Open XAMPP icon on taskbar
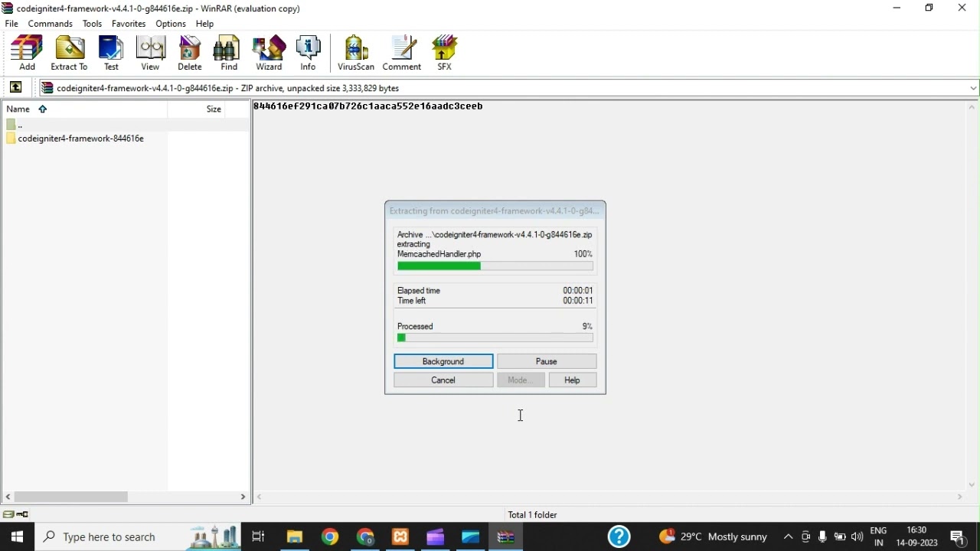The image size is (980, 551). click(401, 538)
